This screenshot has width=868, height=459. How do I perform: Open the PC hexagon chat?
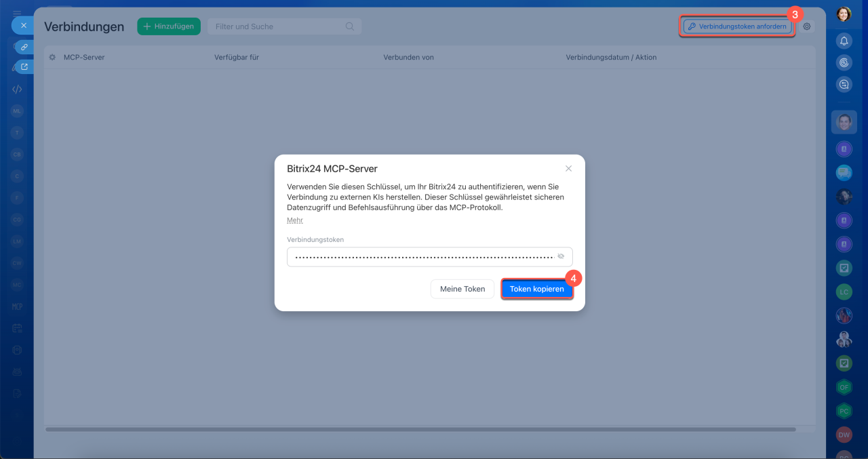click(x=844, y=411)
